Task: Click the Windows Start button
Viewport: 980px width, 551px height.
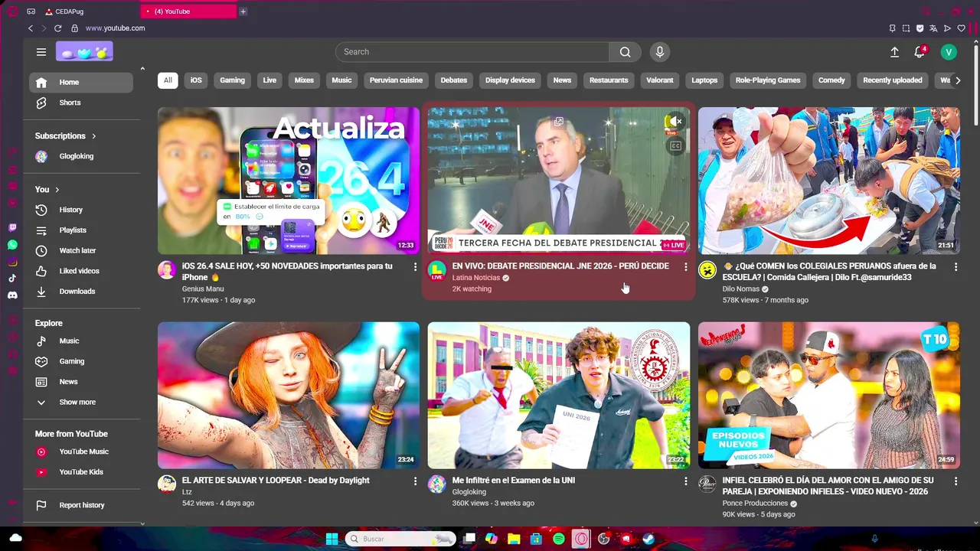Action: (332, 539)
